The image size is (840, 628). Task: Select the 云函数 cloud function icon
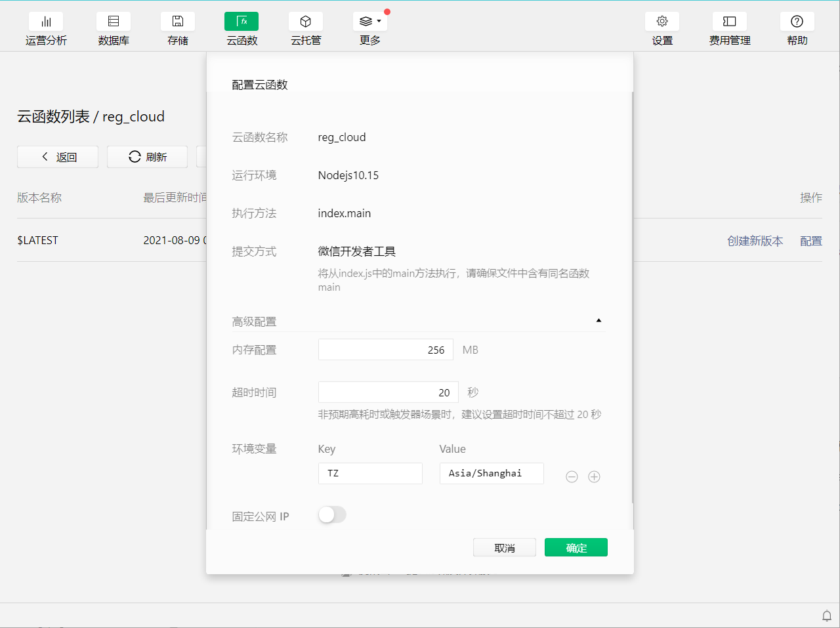tap(241, 22)
